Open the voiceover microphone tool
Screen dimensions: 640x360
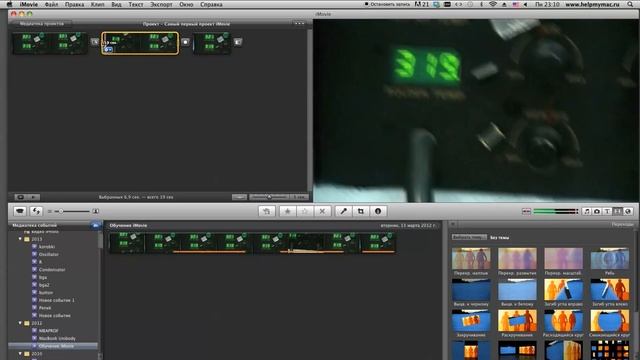pos(344,211)
